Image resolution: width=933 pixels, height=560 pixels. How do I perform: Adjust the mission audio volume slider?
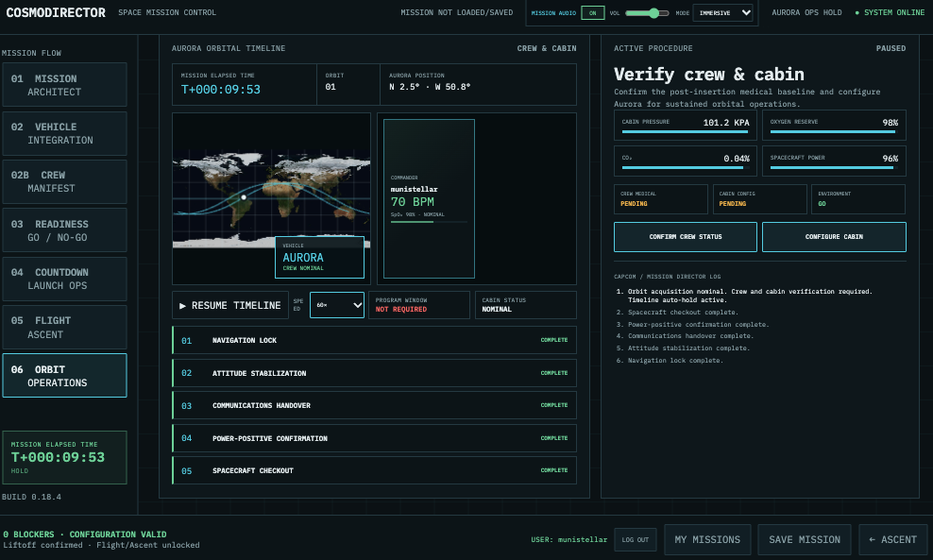(647, 12)
